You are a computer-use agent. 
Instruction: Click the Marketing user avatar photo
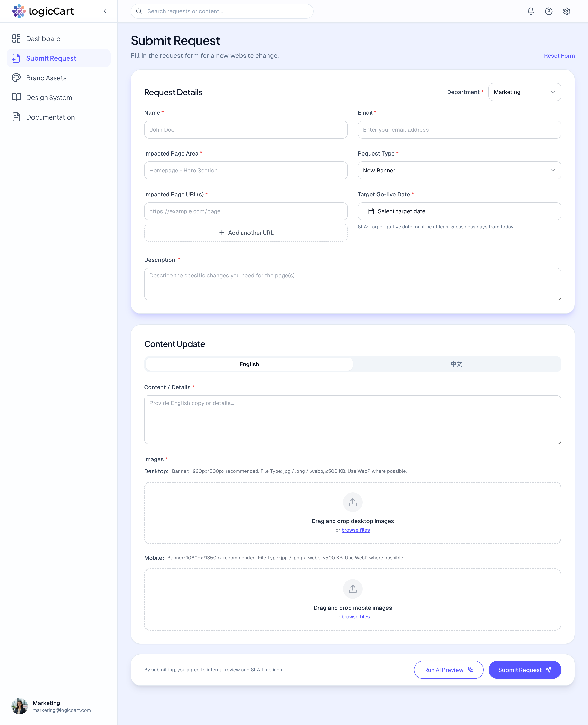pos(19,706)
